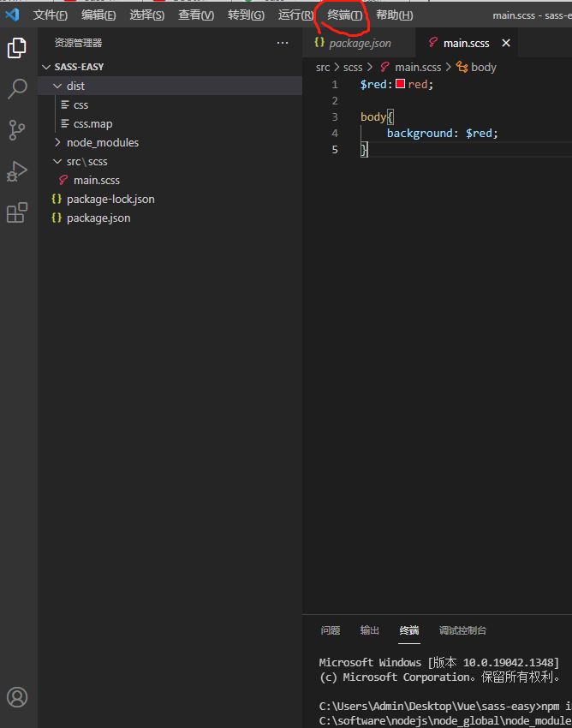Open the 查看(V) menu
572x728 pixels.
click(x=196, y=15)
